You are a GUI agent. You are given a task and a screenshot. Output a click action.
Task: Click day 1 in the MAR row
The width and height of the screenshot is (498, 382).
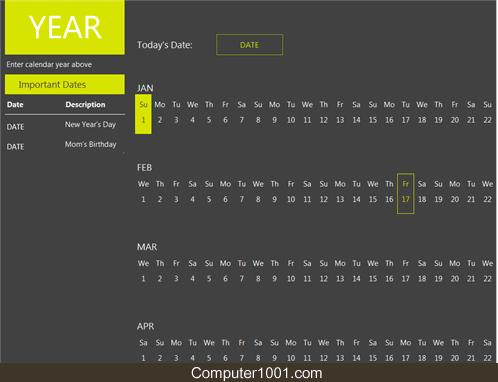pyautogui.click(x=143, y=279)
